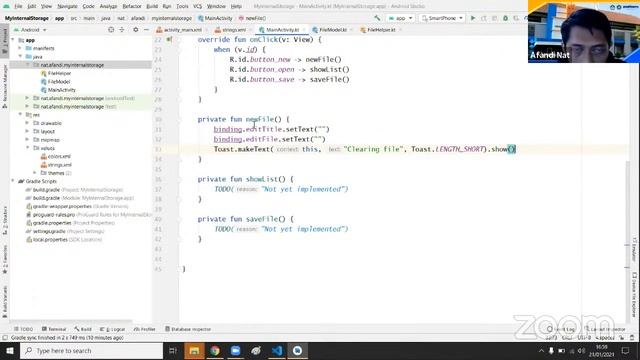Viewport: 640px width, 360px height.
Task: Open Database Inspector tool window
Action: click(188, 329)
